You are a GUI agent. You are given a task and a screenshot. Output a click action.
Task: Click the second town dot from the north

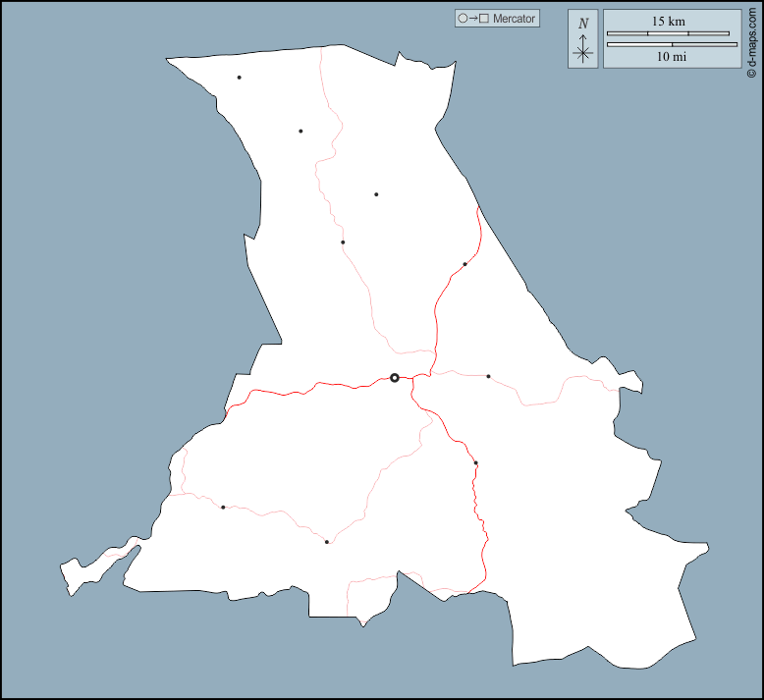coord(300,131)
